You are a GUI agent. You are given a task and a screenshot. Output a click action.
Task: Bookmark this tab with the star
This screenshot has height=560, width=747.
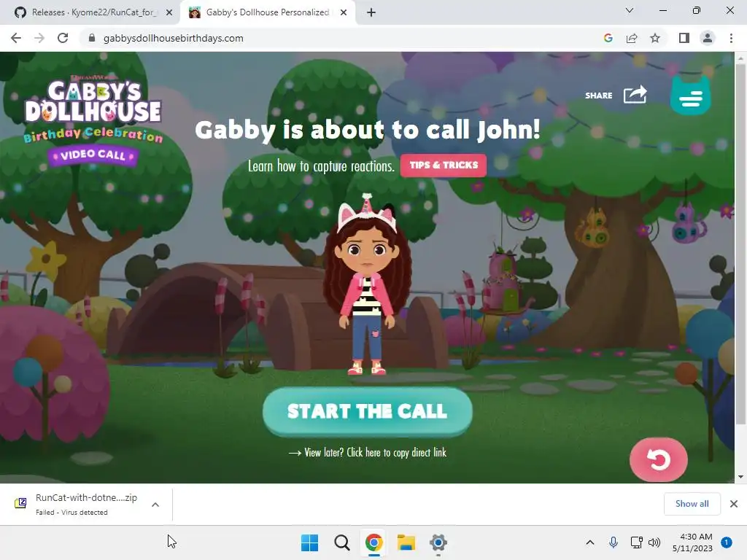point(655,38)
